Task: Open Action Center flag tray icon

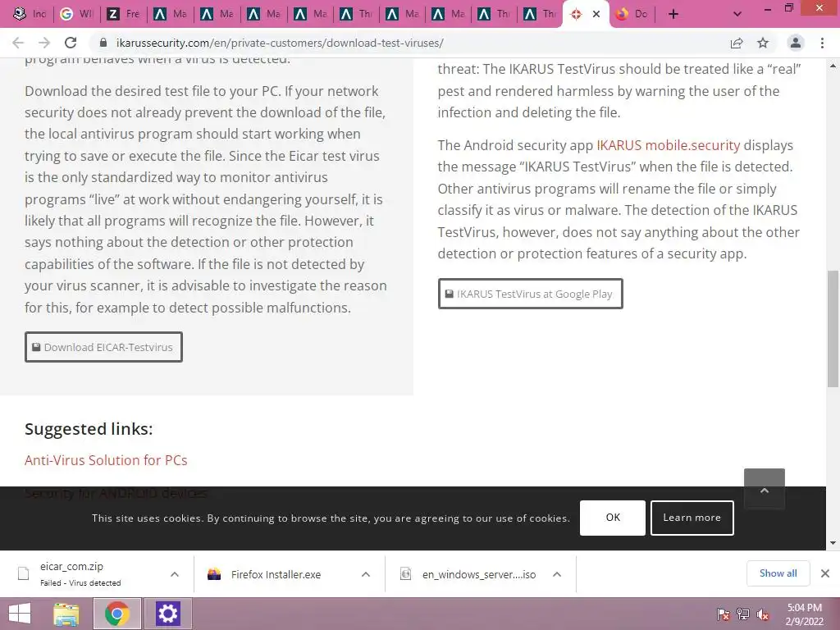Action: (724, 614)
